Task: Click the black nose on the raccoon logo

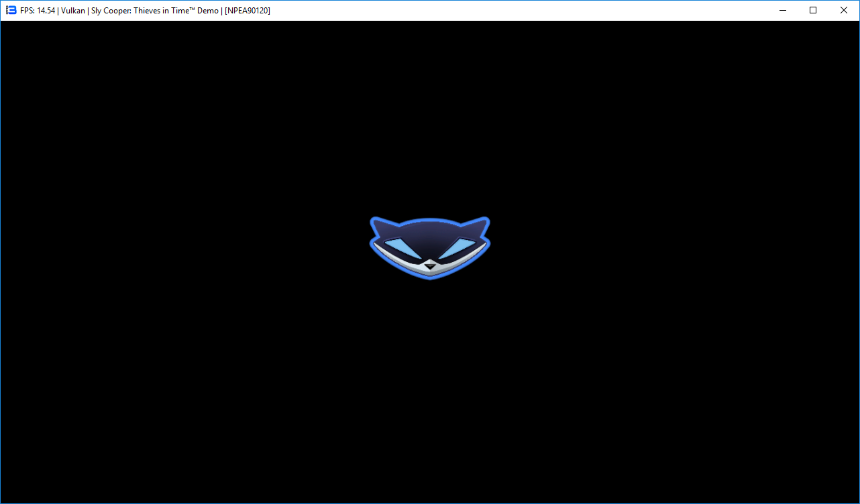Action: [429, 265]
